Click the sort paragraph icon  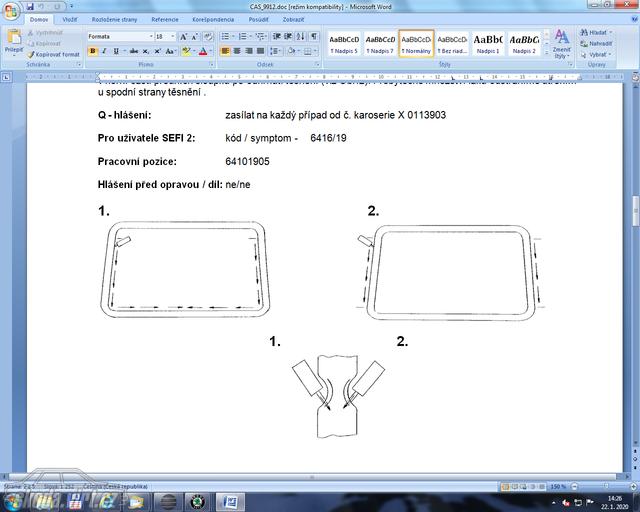[299, 36]
